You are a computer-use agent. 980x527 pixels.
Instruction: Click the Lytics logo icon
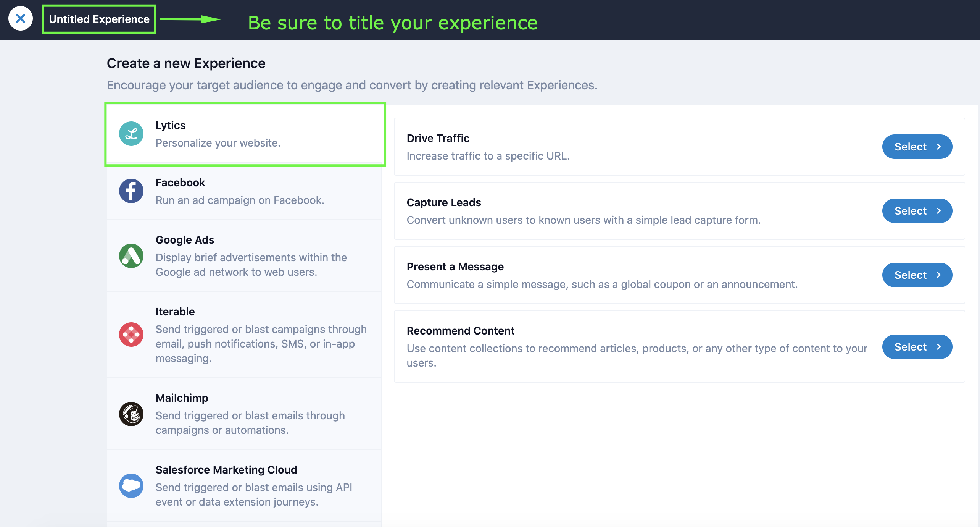(x=131, y=134)
